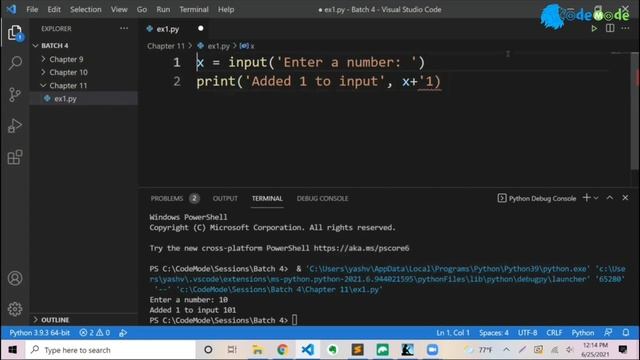Close the terminal panel
This screenshot has width=640, height=360.
click(x=625, y=198)
